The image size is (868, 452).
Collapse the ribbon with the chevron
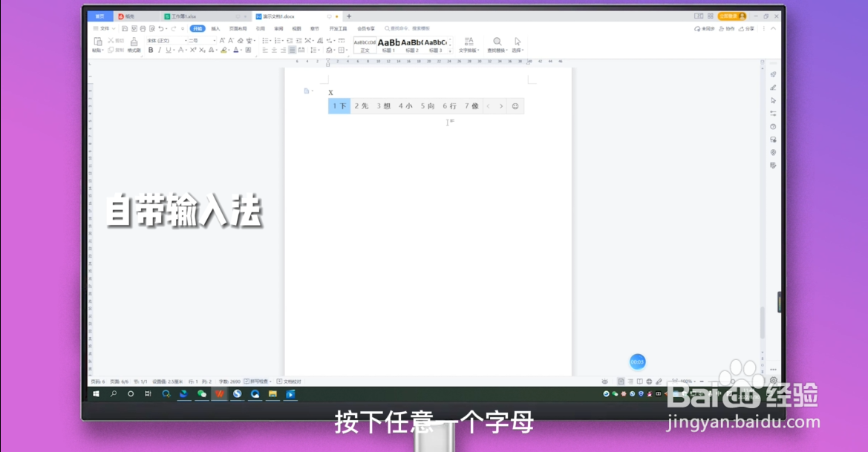(774, 29)
